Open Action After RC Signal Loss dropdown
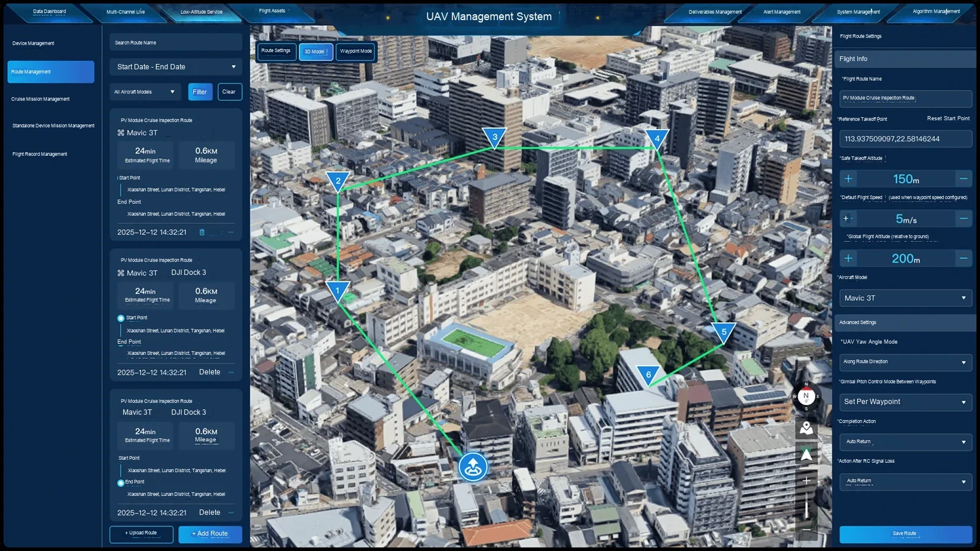The width and height of the screenshot is (980, 551). pyautogui.click(x=905, y=481)
